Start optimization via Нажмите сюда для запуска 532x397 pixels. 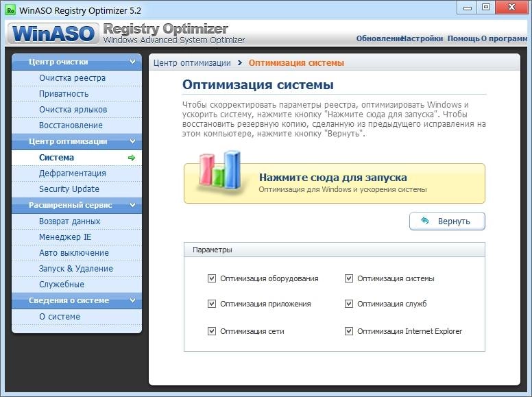pyautogui.click(x=334, y=184)
